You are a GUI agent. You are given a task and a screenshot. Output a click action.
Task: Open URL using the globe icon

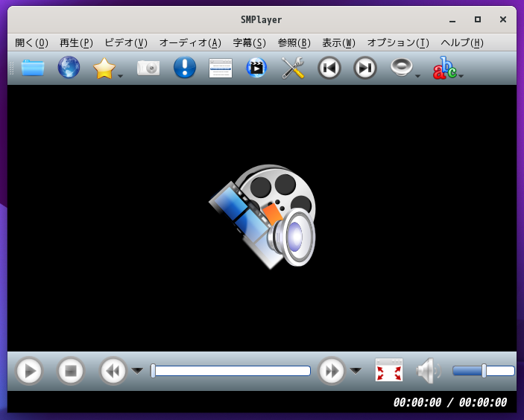click(69, 68)
